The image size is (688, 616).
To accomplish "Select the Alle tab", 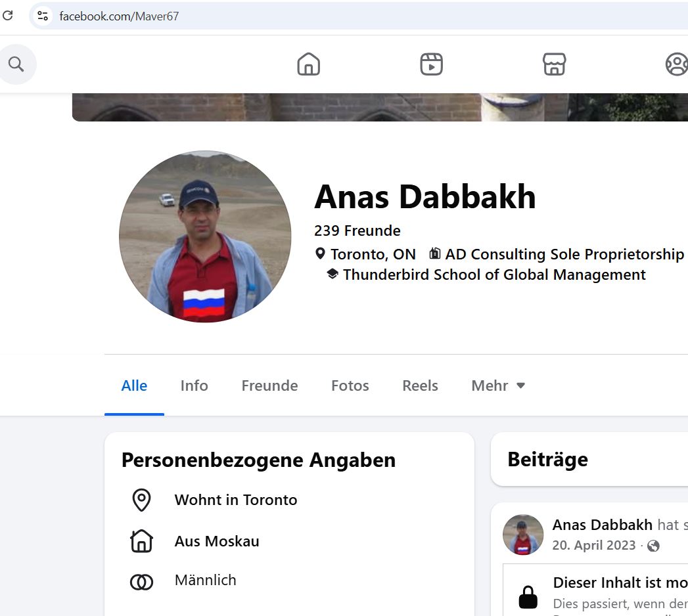I will coord(134,385).
